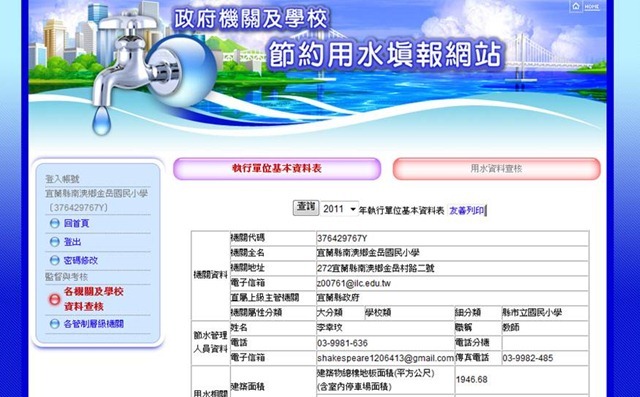Open 各管制層級機關 menu item

(93, 324)
